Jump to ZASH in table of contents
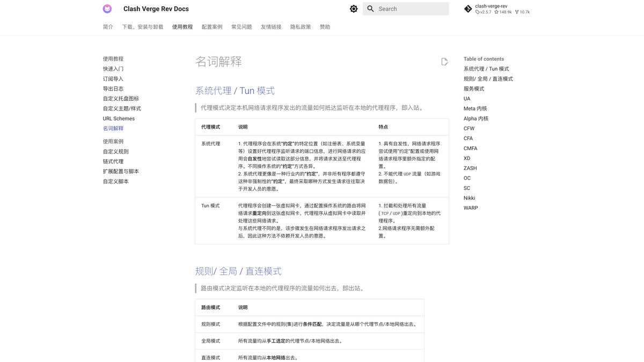The height and width of the screenshot is (362, 644). [470, 168]
